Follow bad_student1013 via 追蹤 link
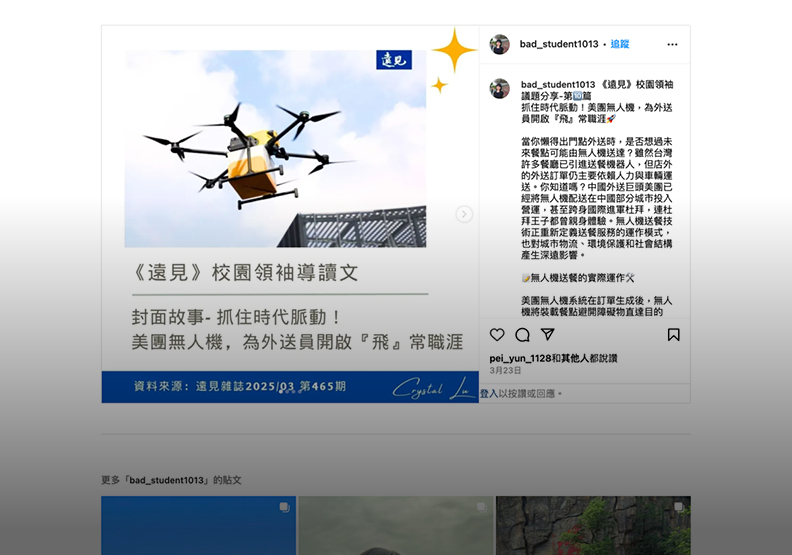 [x=620, y=44]
